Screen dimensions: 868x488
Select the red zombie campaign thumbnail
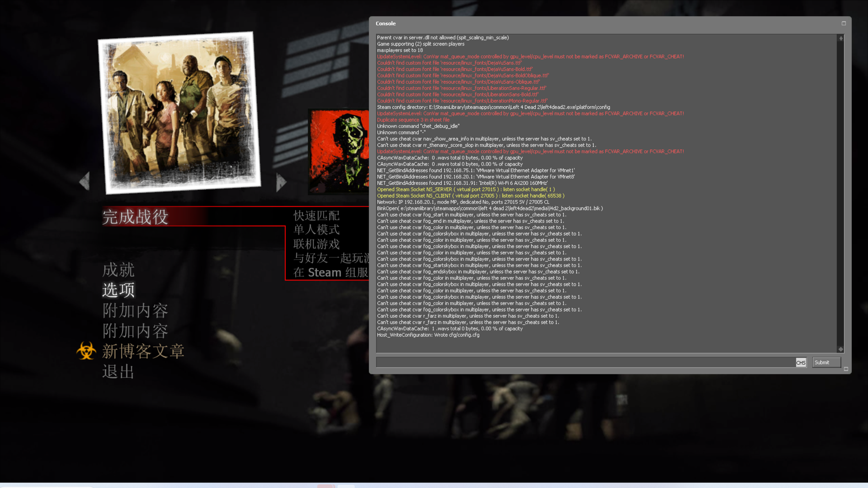coord(339,152)
